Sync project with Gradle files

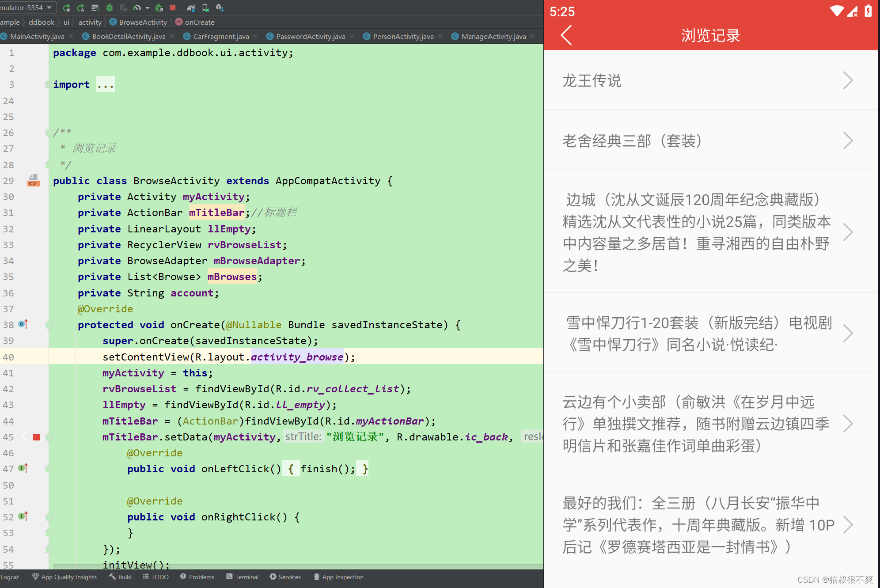click(x=191, y=8)
